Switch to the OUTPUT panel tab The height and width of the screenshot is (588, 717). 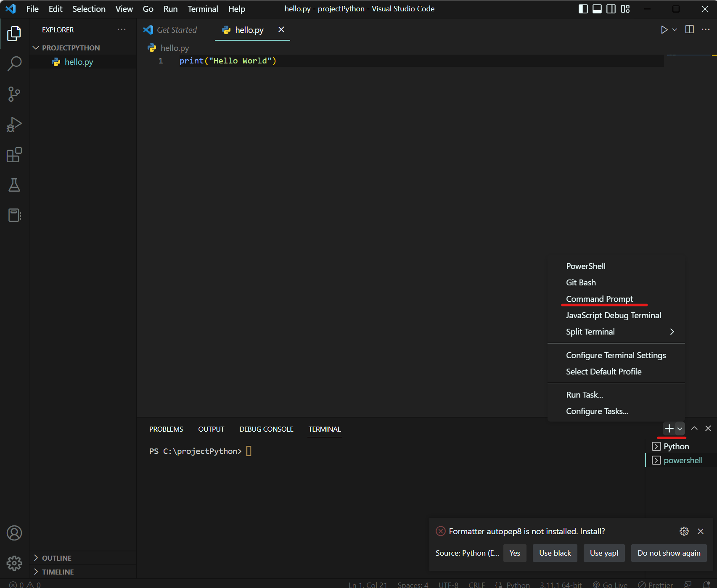click(x=211, y=429)
